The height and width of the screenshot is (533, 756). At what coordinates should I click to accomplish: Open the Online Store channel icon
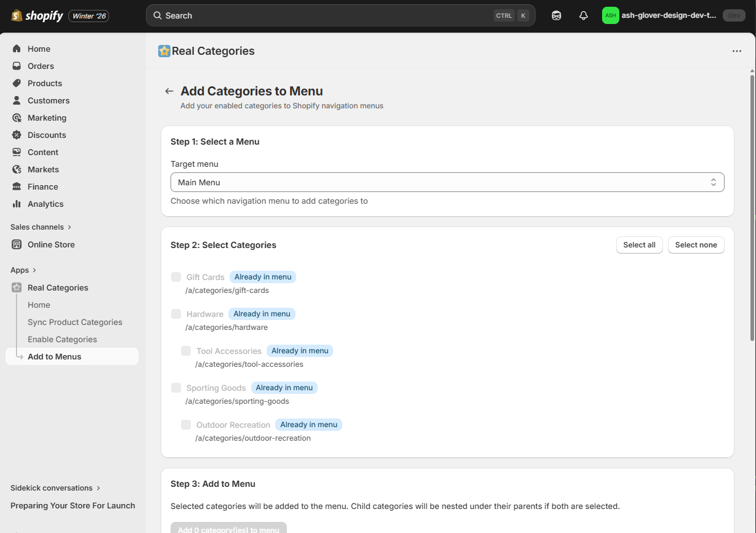(18, 244)
